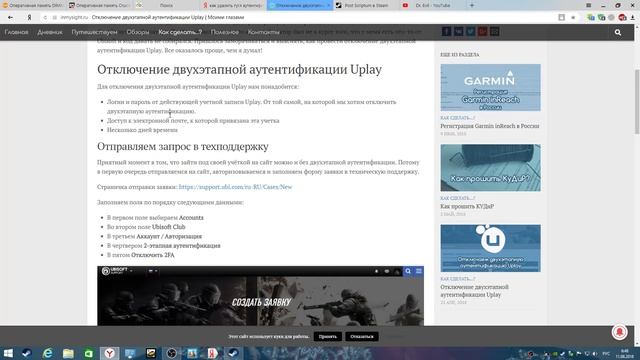Open the 'Дневник' site menu item
The height and width of the screenshot is (360, 640).
tap(50, 32)
